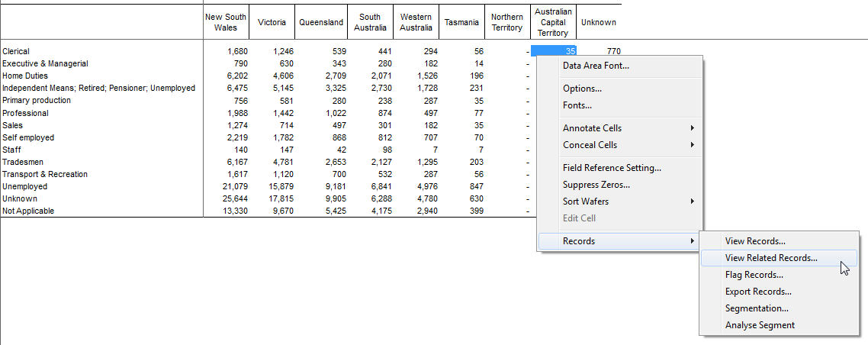Screen dimensions: 868x345
Task: Select the New South Wales column header
Action: coord(226,22)
